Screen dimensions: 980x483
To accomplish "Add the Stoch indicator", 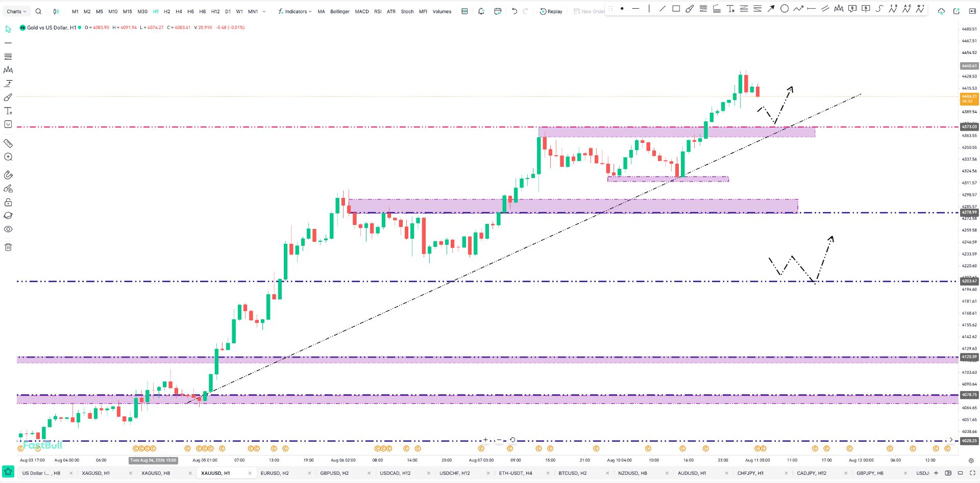I will click(x=407, y=11).
